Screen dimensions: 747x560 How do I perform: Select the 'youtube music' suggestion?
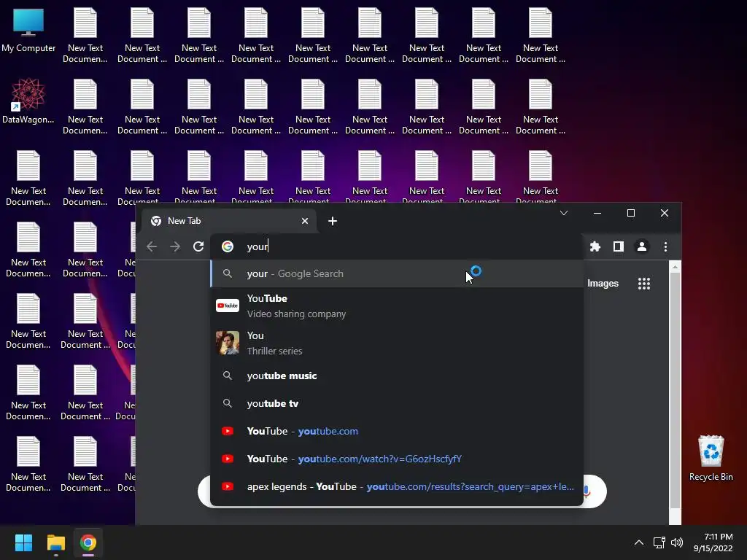(x=396, y=376)
